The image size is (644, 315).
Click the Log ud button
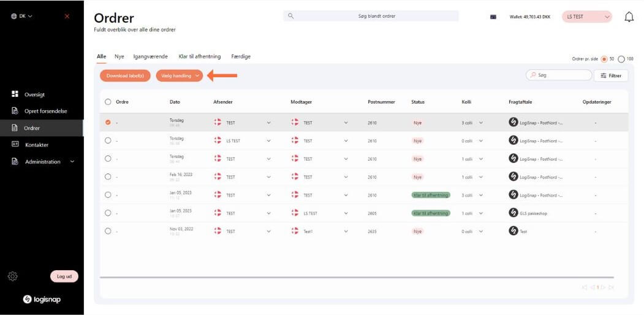[x=64, y=276]
